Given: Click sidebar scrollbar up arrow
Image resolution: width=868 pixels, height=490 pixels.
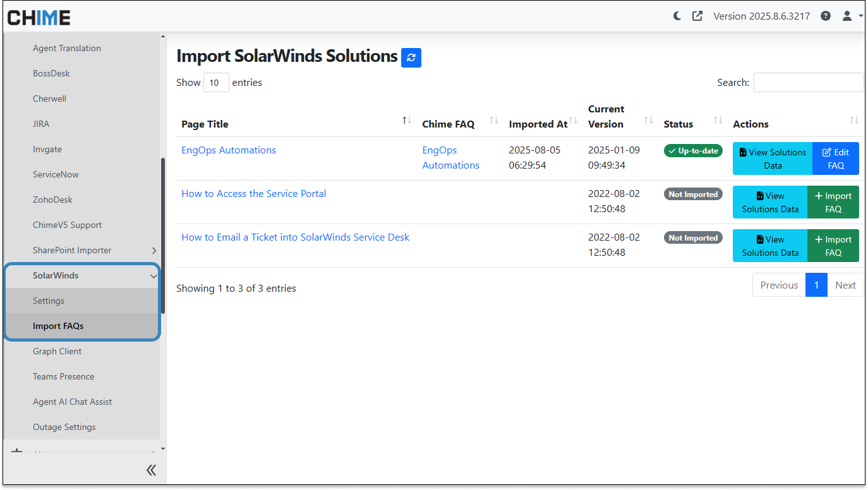Looking at the screenshot, I should tap(163, 37).
